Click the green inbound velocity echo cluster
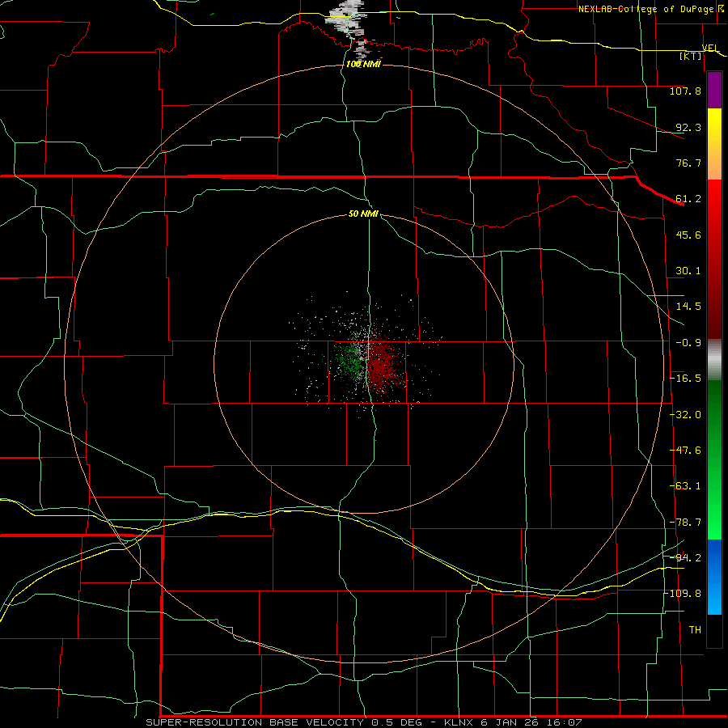 pyautogui.click(x=350, y=362)
